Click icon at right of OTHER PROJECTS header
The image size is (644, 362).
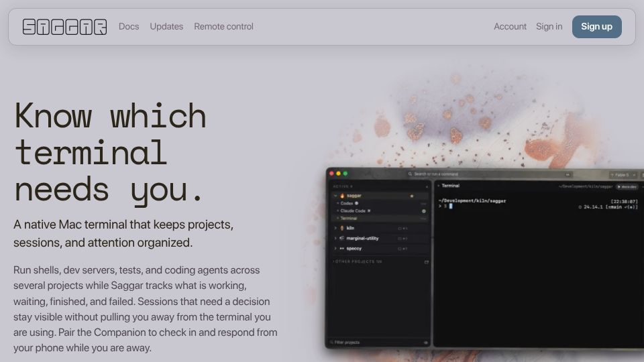[x=427, y=262]
